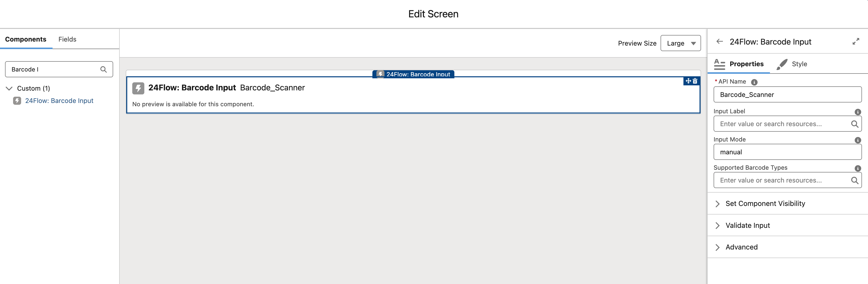Image resolution: width=868 pixels, height=284 pixels.
Task: Expand Set Component Visibility section
Action: tap(788, 203)
